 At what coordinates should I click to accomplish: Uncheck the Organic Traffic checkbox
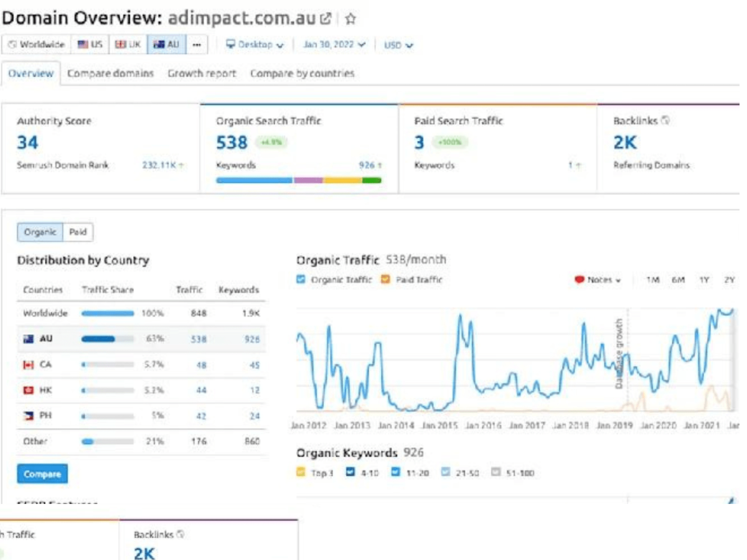301,280
